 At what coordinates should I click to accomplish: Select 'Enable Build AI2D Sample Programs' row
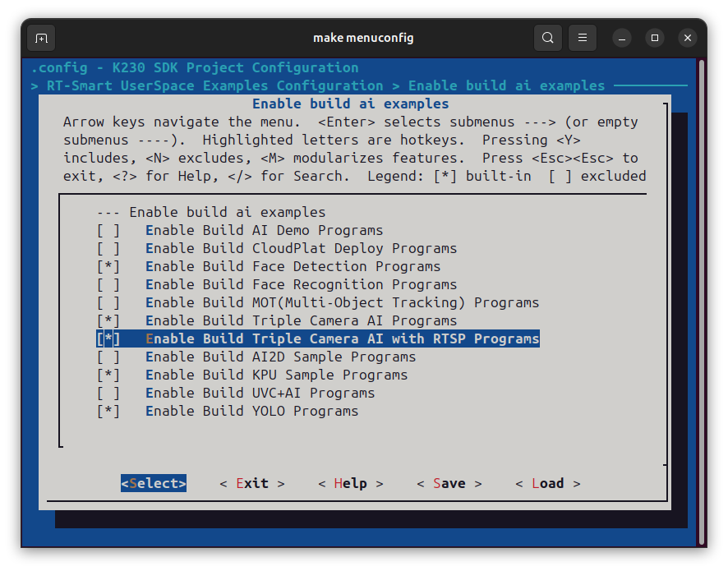[256, 357]
